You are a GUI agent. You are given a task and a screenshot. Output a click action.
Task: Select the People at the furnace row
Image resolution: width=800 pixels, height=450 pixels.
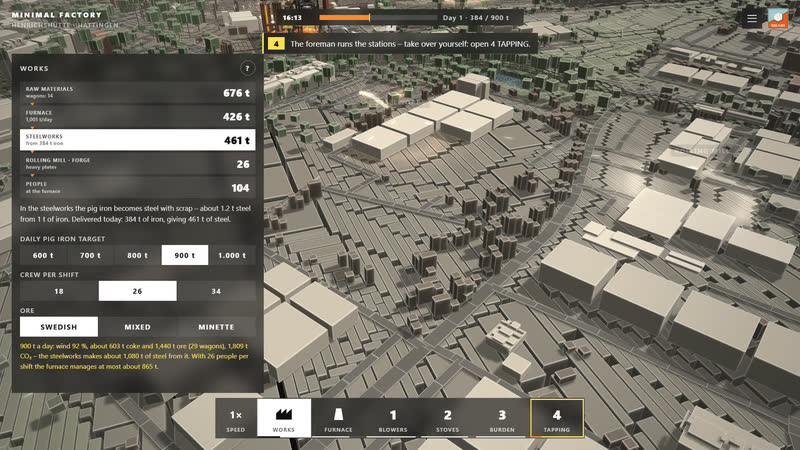click(x=138, y=188)
